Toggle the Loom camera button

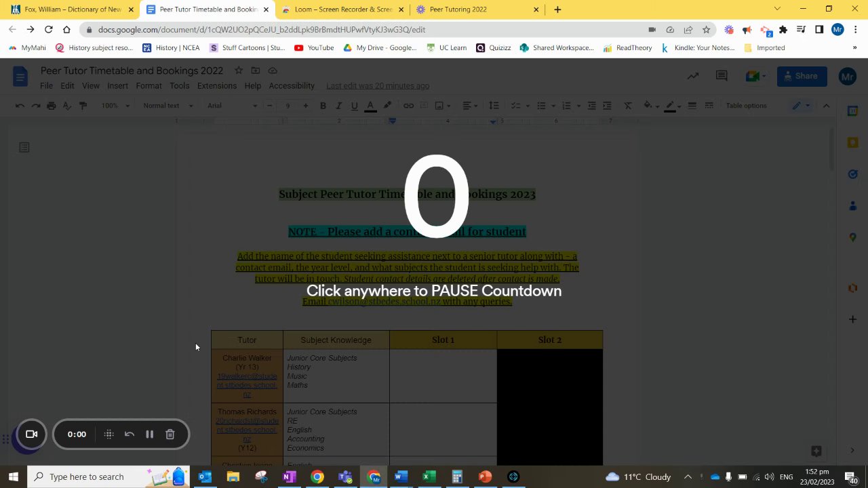(x=31, y=434)
